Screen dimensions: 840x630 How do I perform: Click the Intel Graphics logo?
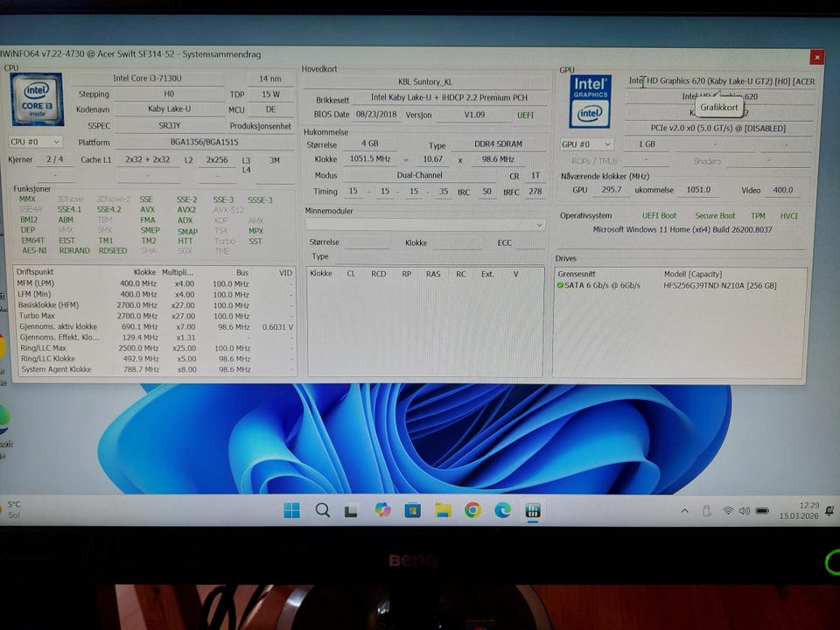589,101
